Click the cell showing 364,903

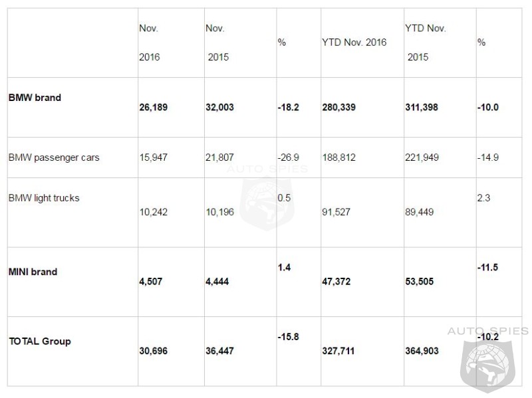(x=422, y=351)
